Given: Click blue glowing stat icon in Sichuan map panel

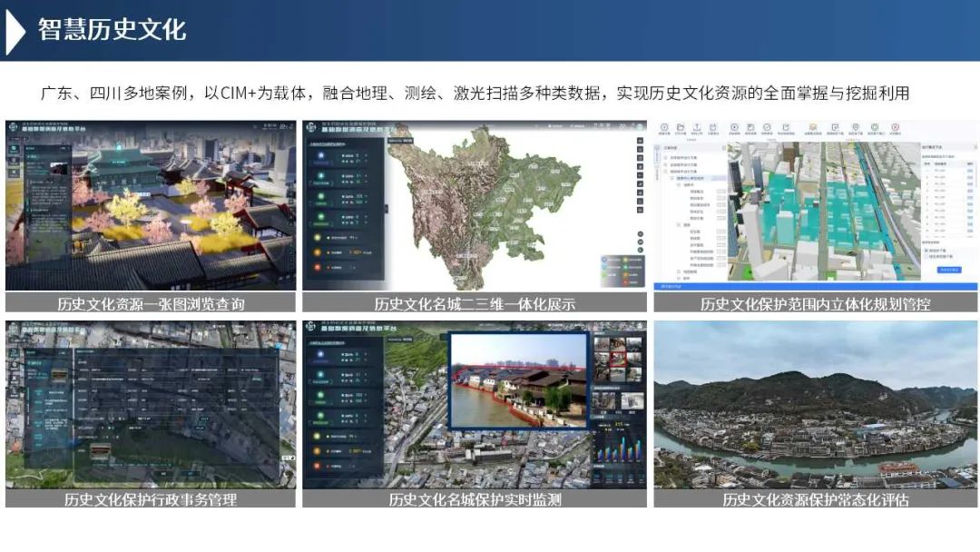Looking at the screenshot, I should [x=320, y=155].
